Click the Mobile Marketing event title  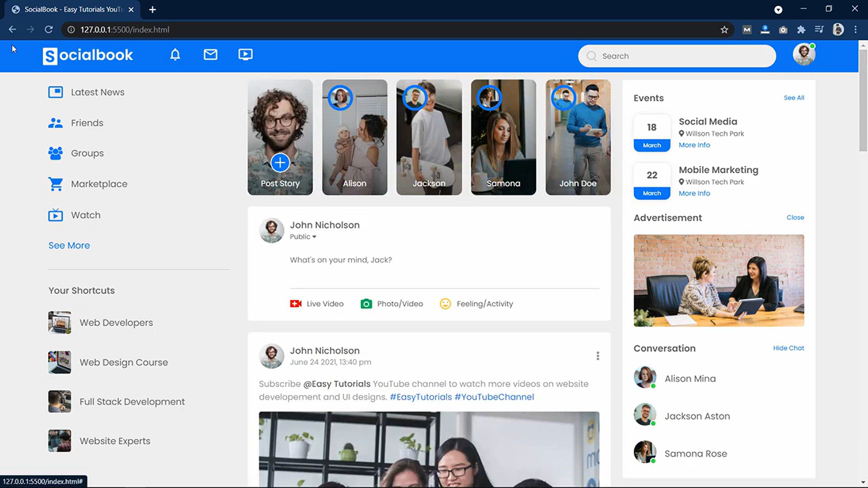coord(718,170)
